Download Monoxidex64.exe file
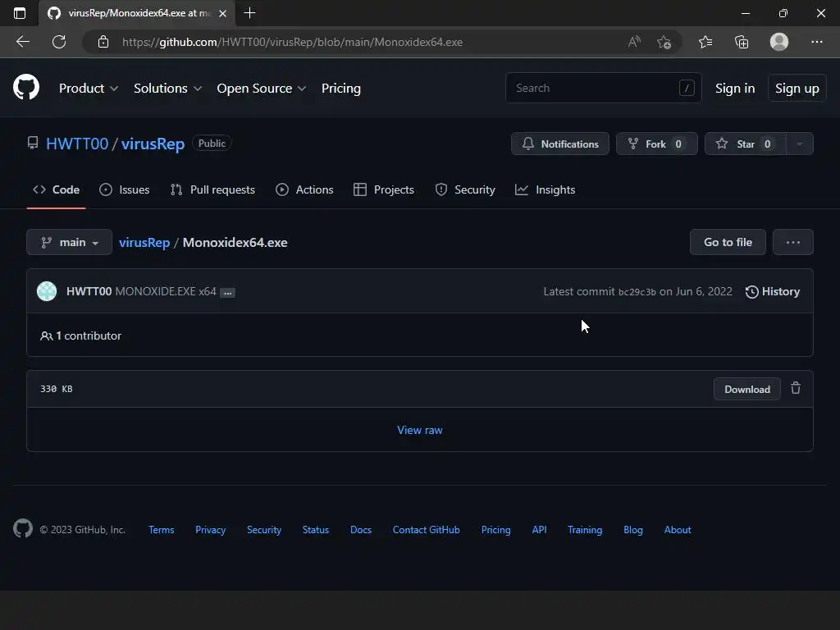The image size is (840, 630). tap(746, 389)
